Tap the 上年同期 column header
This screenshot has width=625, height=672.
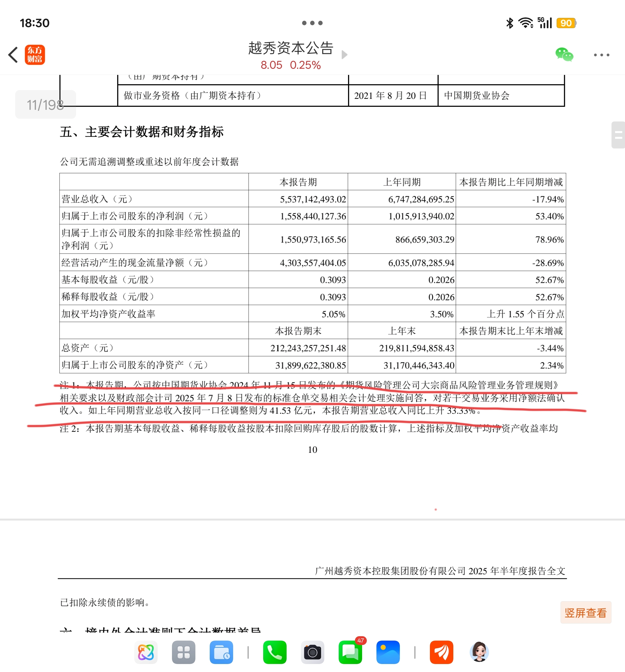click(402, 182)
